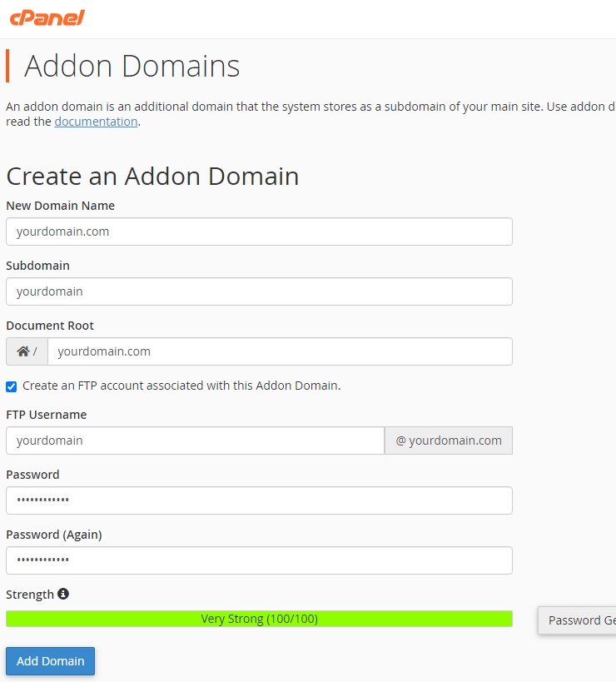
Task: Focus the New Domain Name input
Action: 258,231
